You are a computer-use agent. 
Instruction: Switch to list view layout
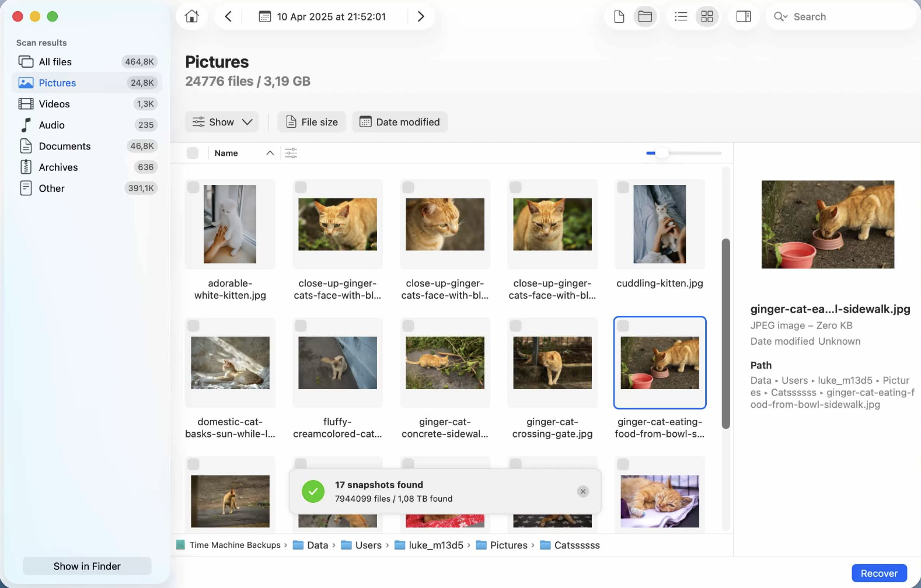pos(681,16)
